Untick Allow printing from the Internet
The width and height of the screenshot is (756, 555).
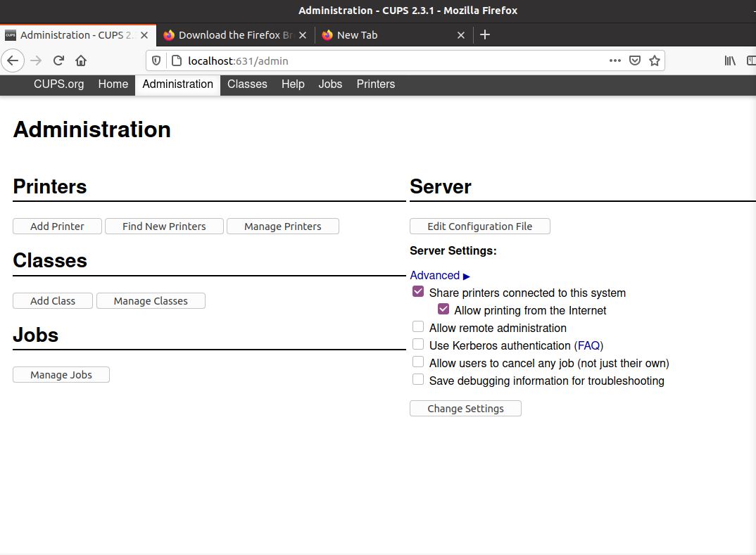tap(443, 310)
